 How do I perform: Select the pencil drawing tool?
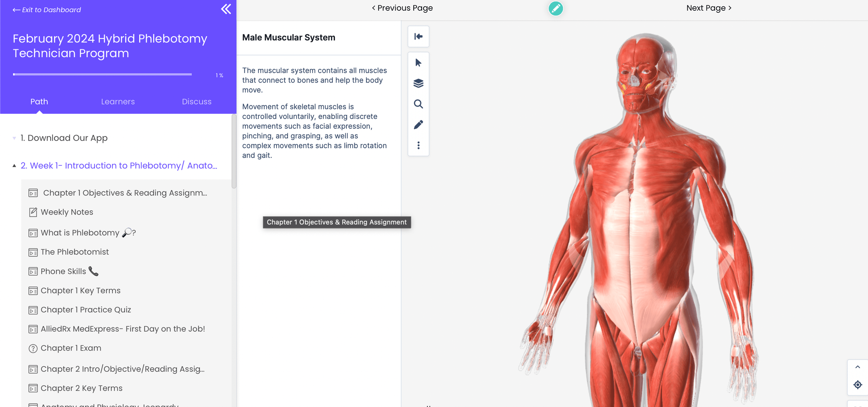pyautogui.click(x=418, y=125)
